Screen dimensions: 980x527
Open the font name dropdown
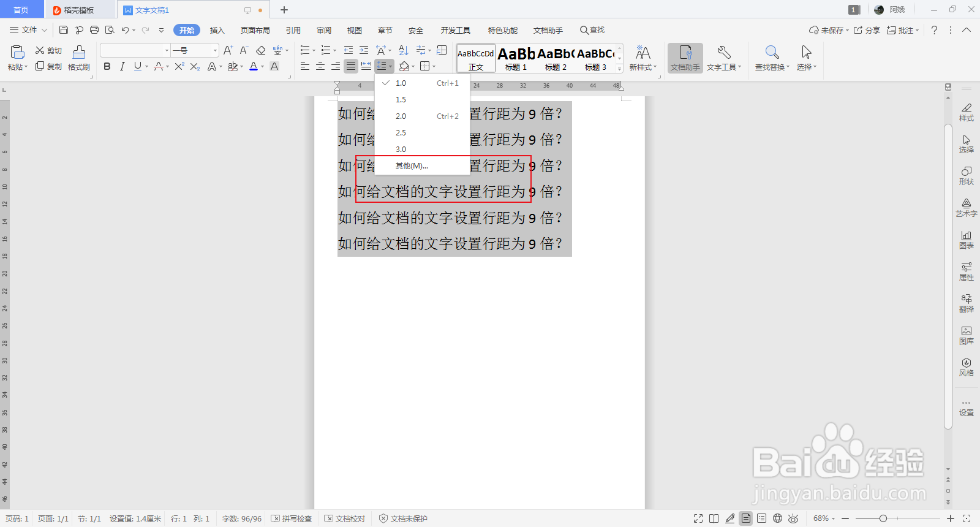coord(167,50)
